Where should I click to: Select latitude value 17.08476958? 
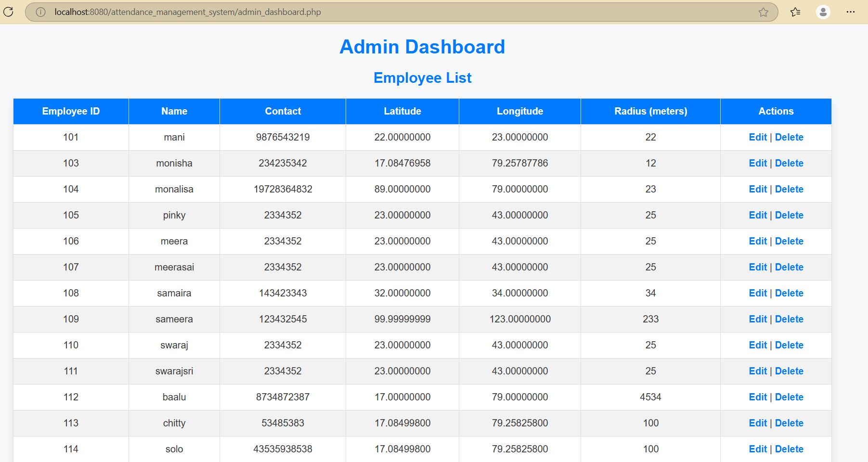tap(402, 163)
